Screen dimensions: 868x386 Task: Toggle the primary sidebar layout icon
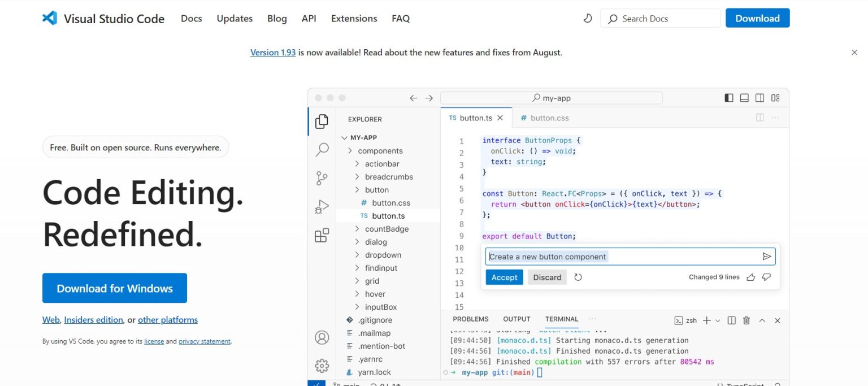(x=729, y=98)
